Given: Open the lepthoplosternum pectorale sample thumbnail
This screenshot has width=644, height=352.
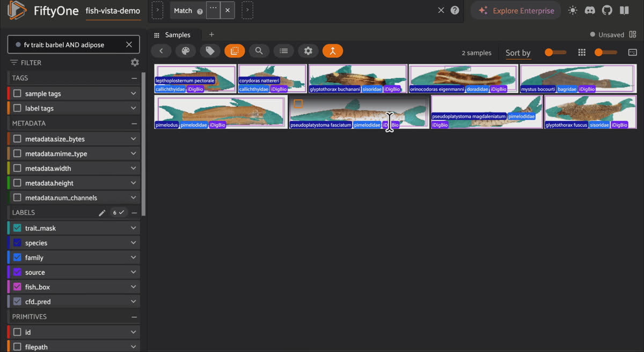Looking at the screenshot, I should 195,79.
